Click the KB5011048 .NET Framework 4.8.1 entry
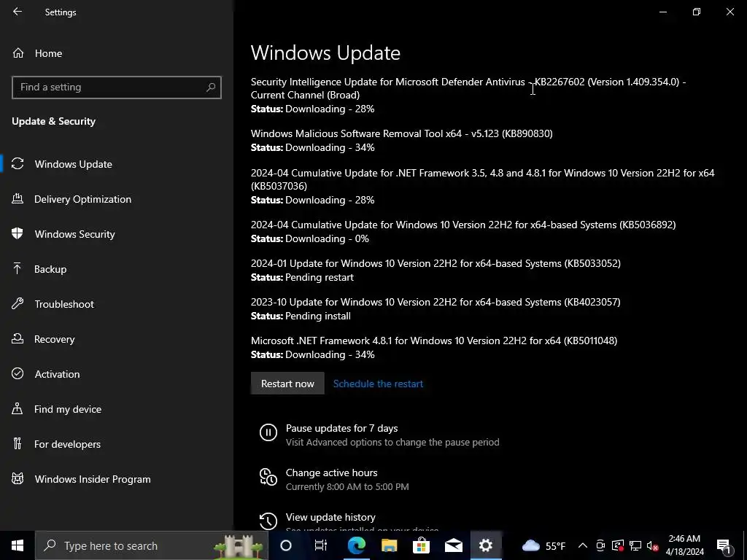Screen dimensions: 747x560 [x=434, y=341]
